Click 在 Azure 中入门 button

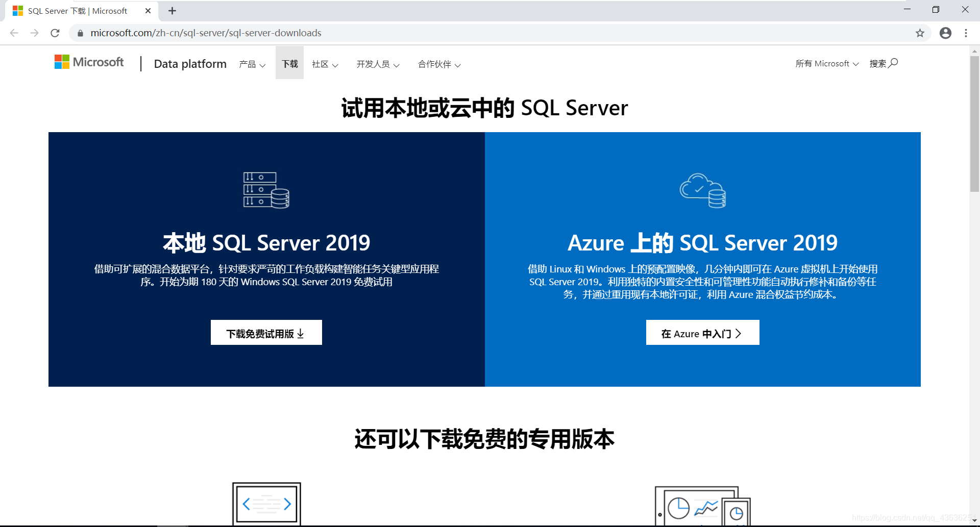(703, 333)
